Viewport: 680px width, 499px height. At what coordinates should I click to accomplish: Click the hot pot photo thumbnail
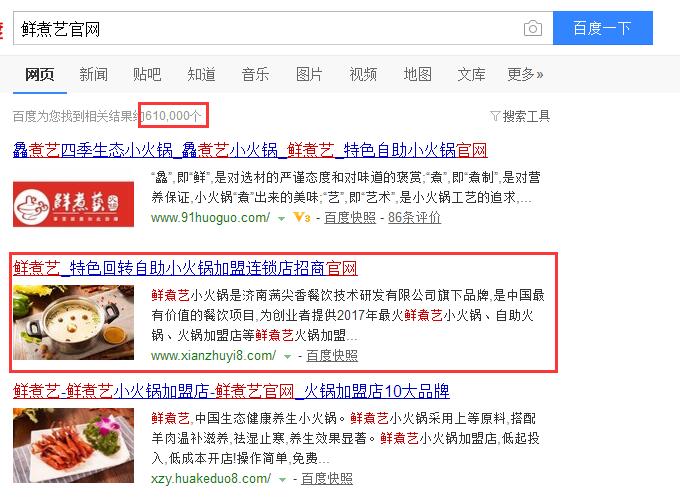coord(73,322)
